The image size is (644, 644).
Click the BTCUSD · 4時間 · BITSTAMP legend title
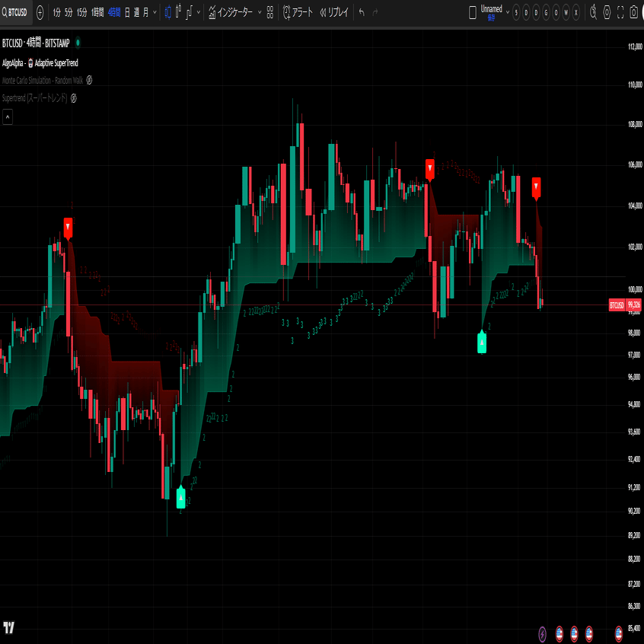(x=36, y=43)
